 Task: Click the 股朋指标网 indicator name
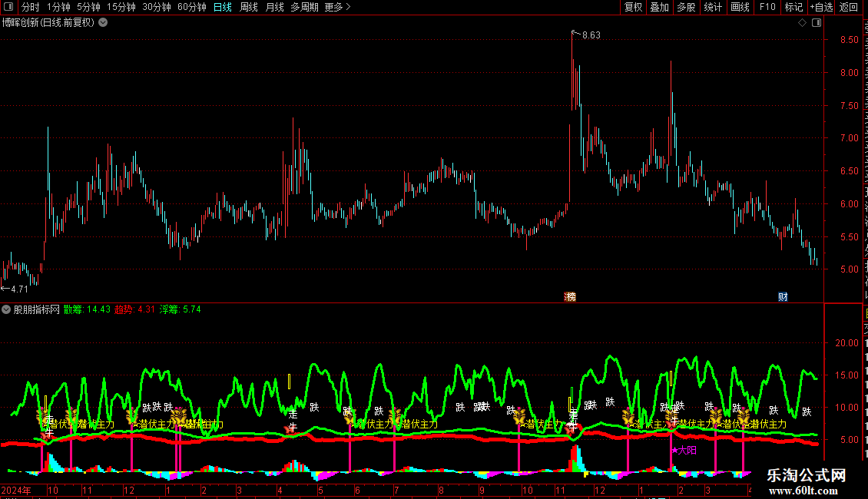pos(37,310)
